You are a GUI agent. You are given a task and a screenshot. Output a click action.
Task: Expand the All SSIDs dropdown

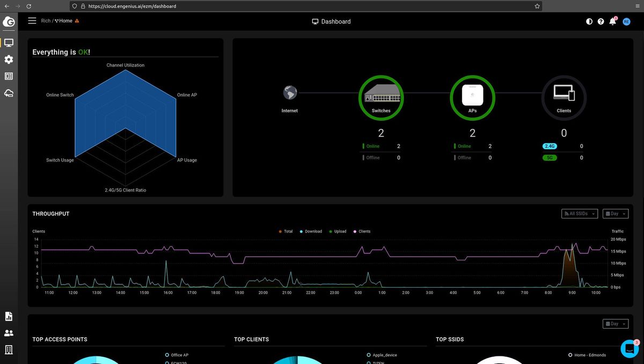580,214
